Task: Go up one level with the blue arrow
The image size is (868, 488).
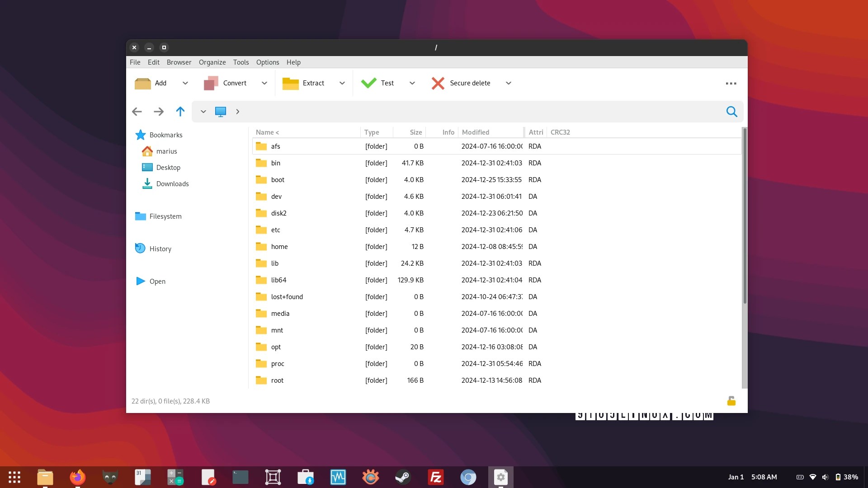Action: coord(180,112)
